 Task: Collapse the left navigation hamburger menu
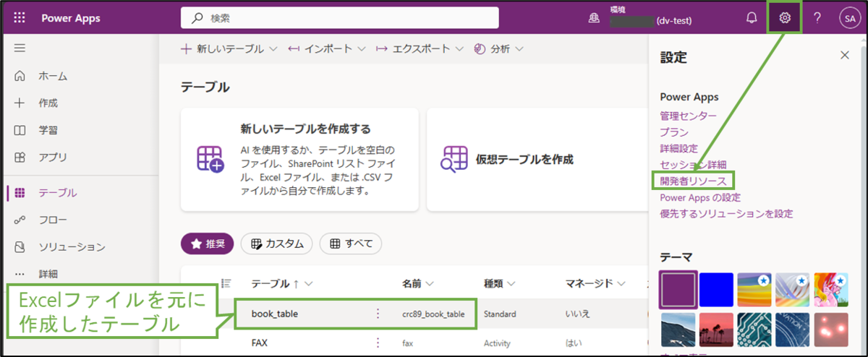pos(20,48)
